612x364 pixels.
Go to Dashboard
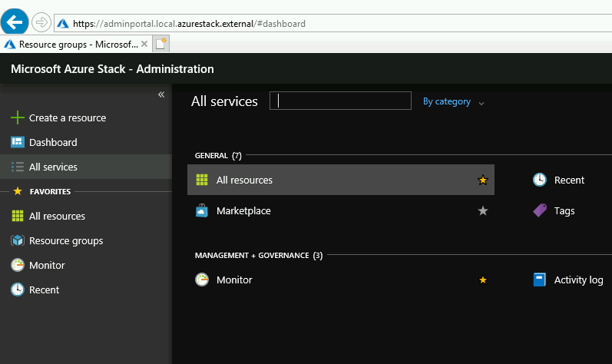coord(53,142)
